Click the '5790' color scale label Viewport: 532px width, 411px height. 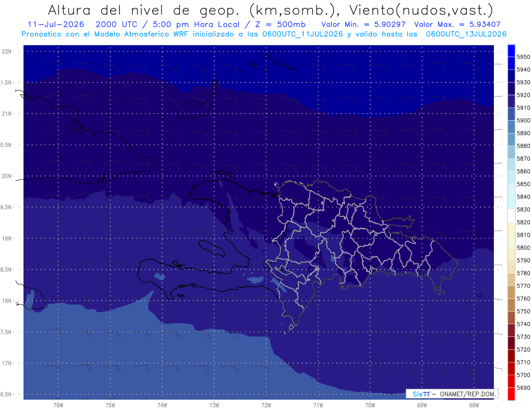[523, 260]
